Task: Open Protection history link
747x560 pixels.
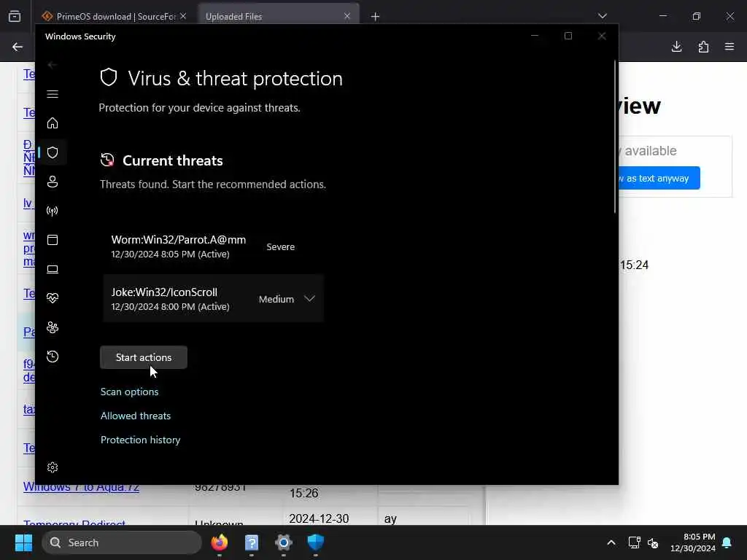Action: coord(141,440)
